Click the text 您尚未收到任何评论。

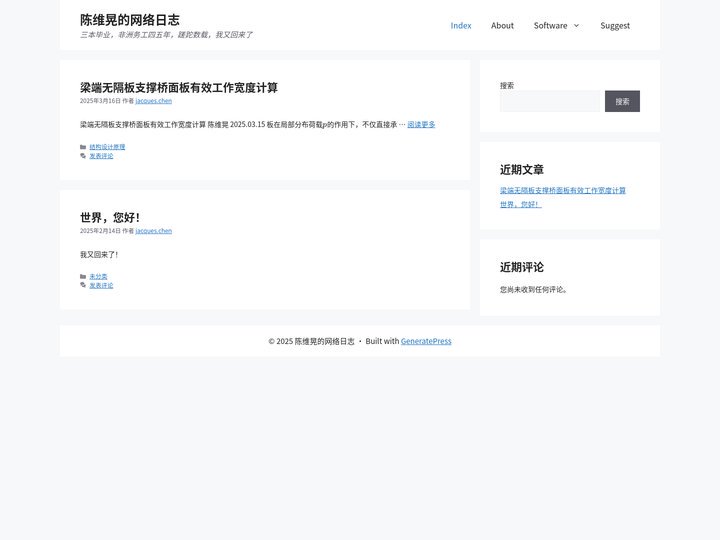534,290
